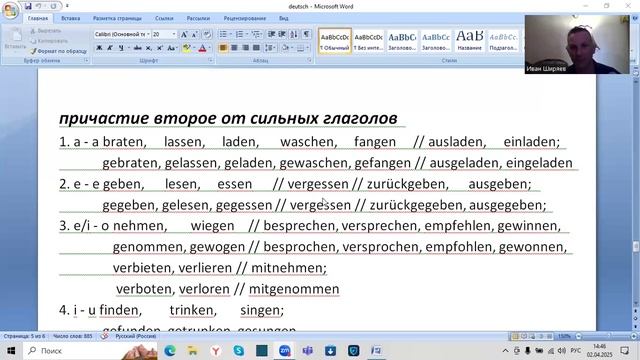
Task: Apply the Подзаголовок style
Action: [503, 41]
